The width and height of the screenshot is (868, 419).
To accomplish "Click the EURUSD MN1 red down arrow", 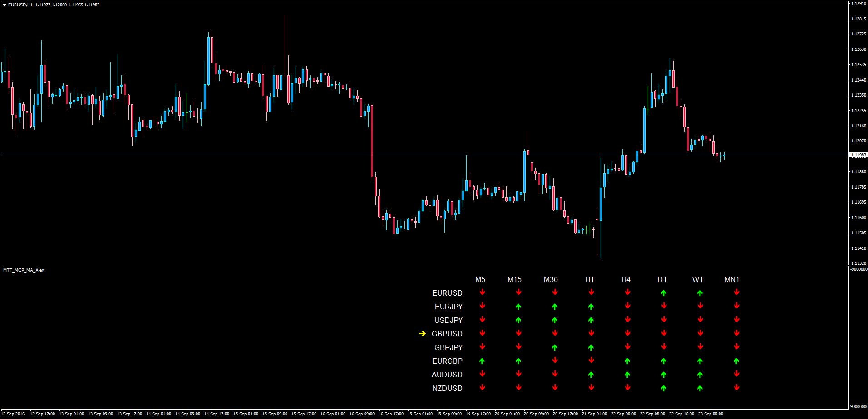I will pyautogui.click(x=736, y=292).
